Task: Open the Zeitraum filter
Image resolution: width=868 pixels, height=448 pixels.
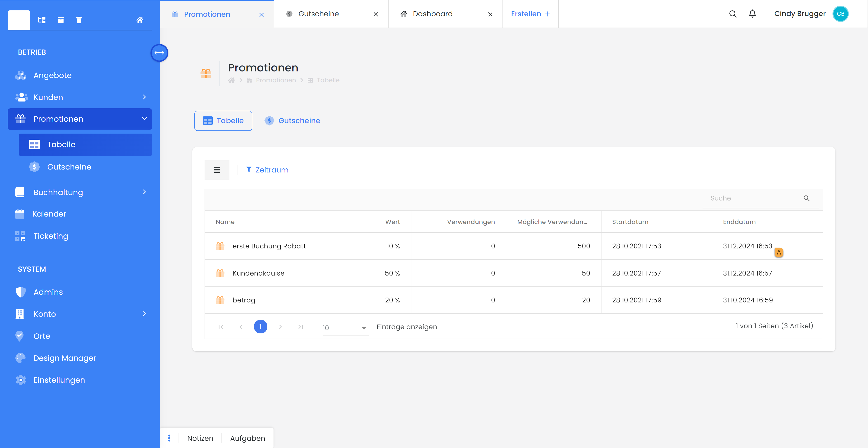Action: (x=267, y=170)
